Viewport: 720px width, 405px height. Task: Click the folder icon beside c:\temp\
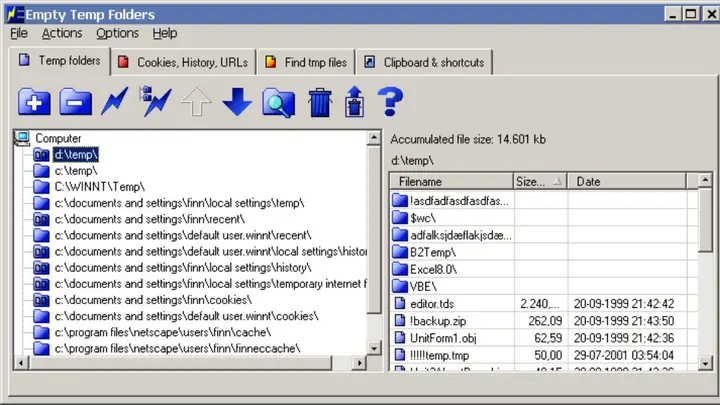point(41,171)
